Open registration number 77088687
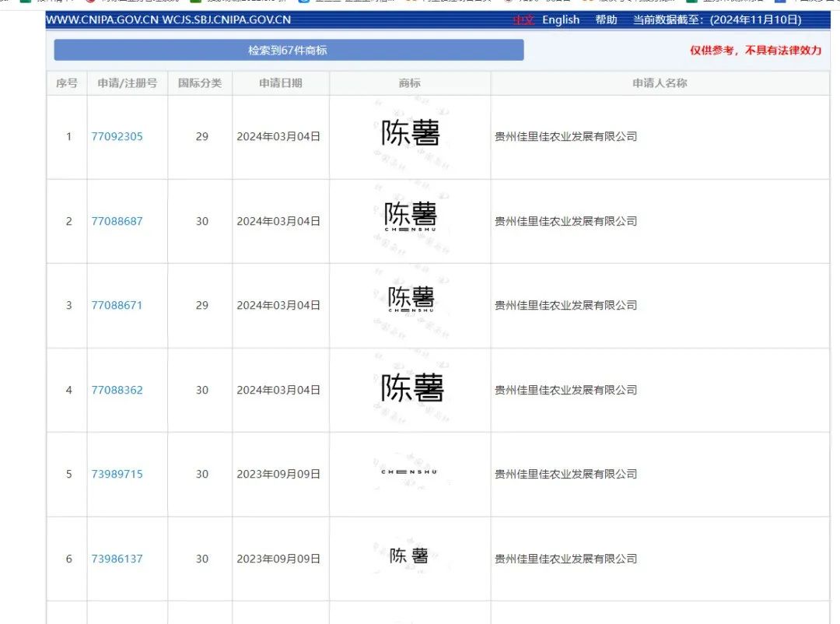Image resolution: width=840 pixels, height=624 pixels. [117, 221]
